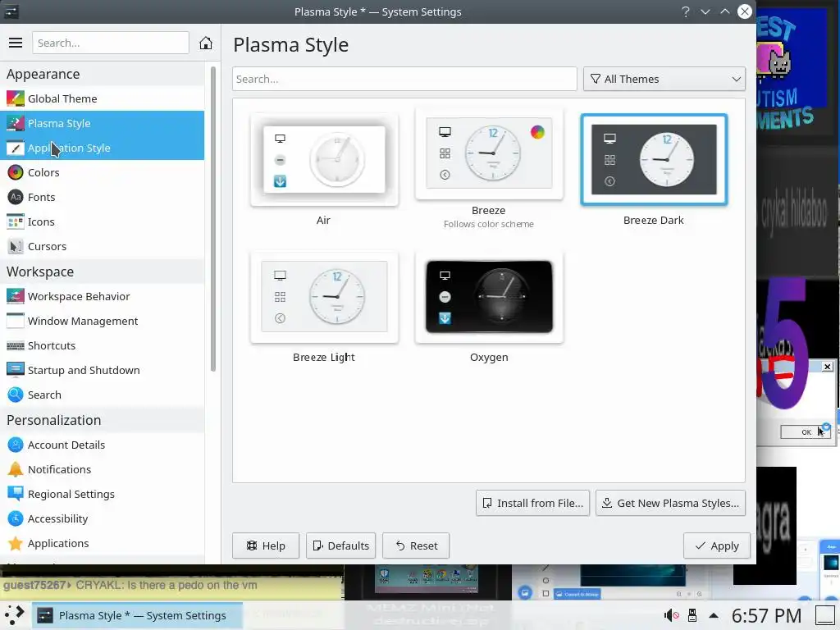The height and width of the screenshot is (630, 840).
Task: Click the muted volume tray icon
Action: pos(671,615)
